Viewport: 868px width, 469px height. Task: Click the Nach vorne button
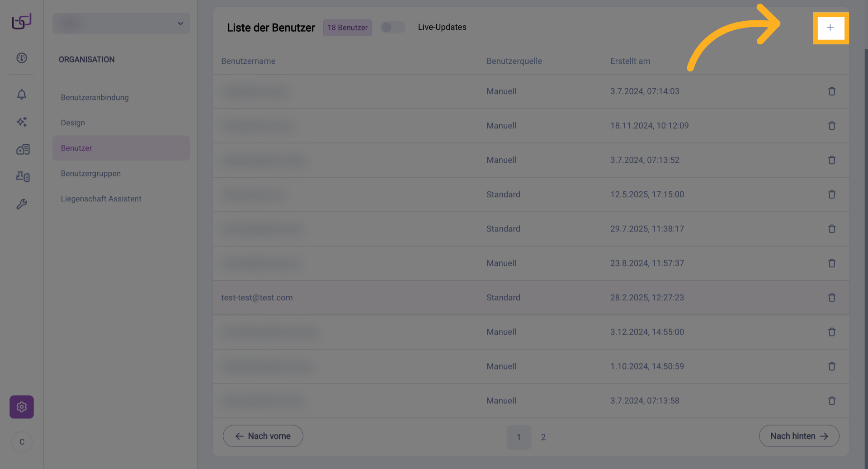click(x=263, y=436)
